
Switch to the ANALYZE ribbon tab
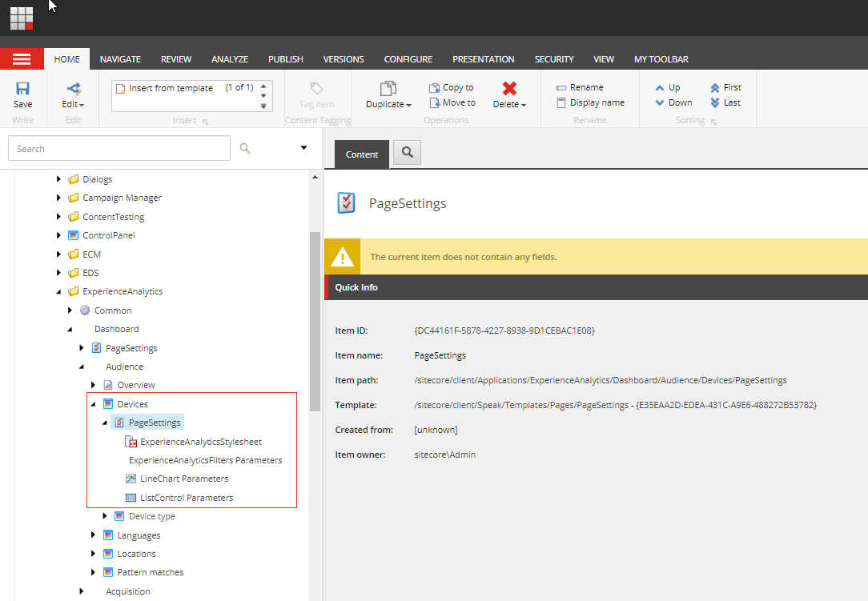[x=230, y=59]
